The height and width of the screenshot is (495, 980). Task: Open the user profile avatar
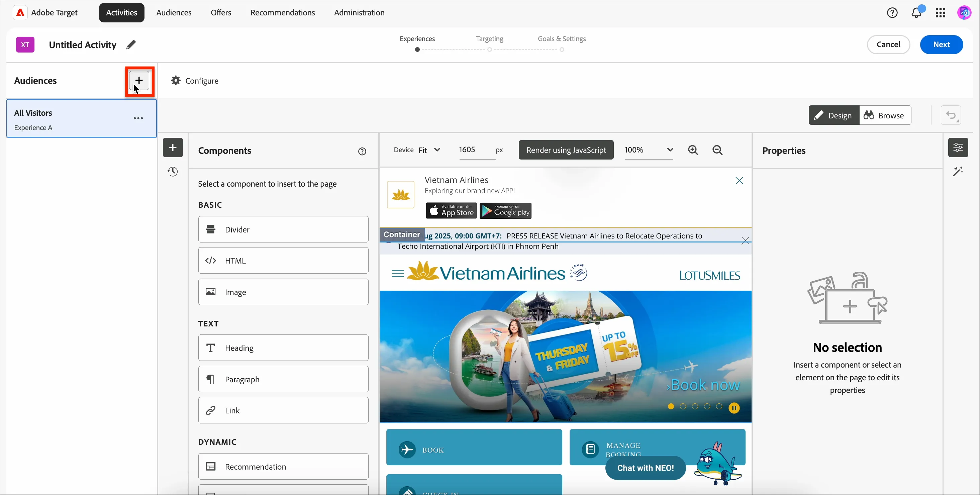click(964, 13)
